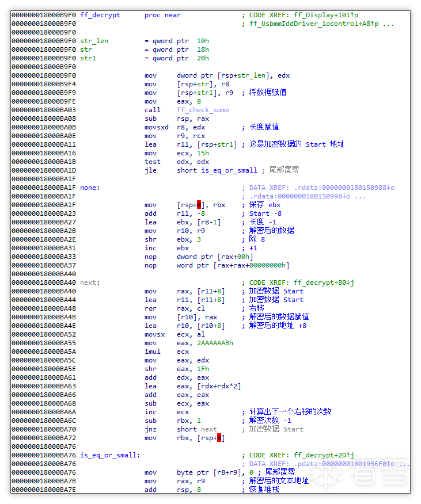The height and width of the screenshot is (504, 421).
Task: Select the comment 解密次数 -1
Action: [x=270, y=421]
